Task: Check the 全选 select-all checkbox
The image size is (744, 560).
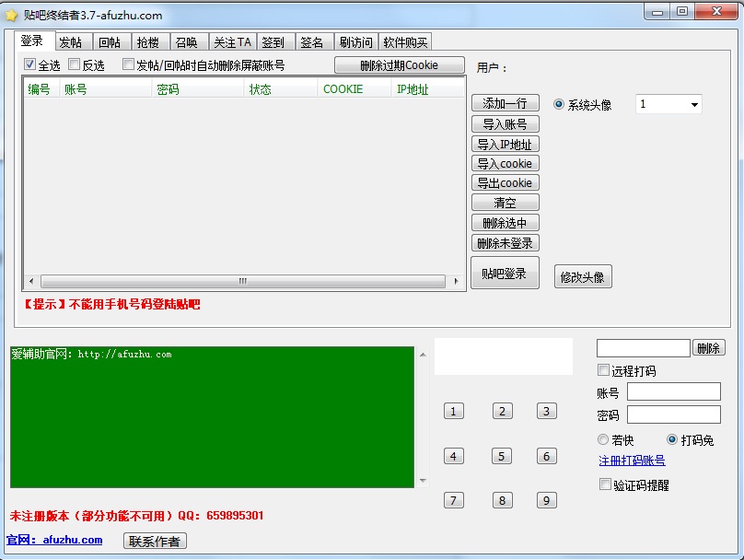Action: click(30, 64)
